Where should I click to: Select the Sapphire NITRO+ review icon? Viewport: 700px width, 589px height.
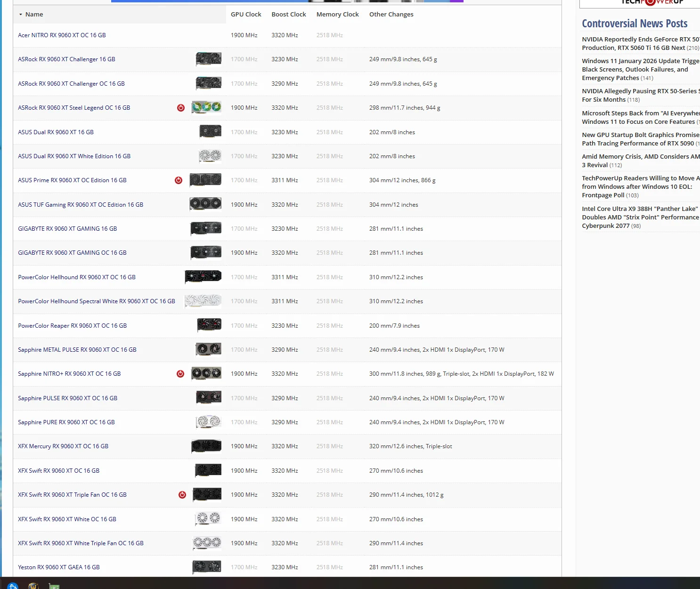[x=180, y=374]
